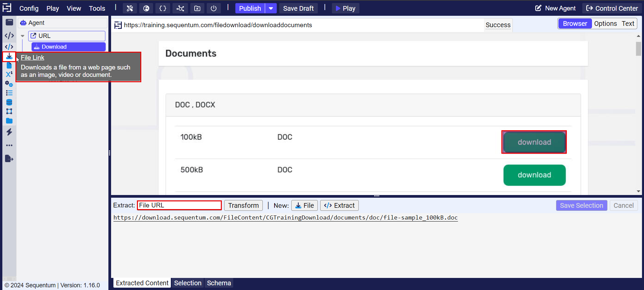This screenshot has width=644, height=290.
Task: Download the 100kB DOC file
Action: click(x=534, y=142)
